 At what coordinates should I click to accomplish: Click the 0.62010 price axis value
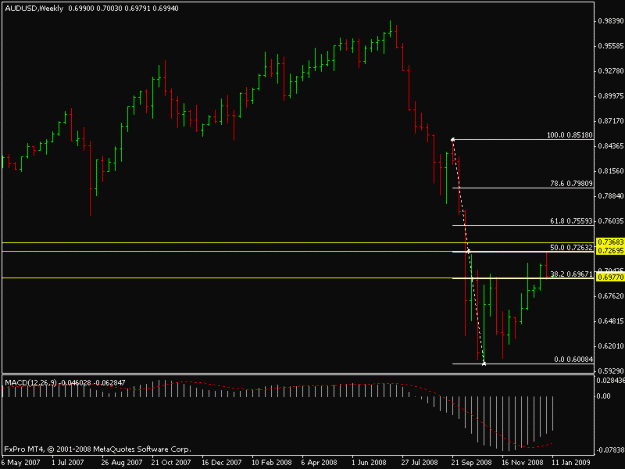point(611,346)
